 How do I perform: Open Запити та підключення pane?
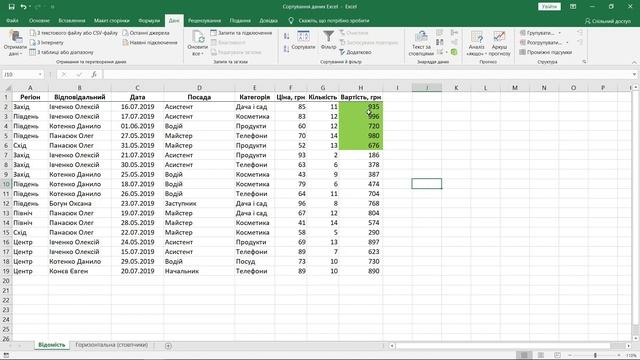(x=241, y=33)
